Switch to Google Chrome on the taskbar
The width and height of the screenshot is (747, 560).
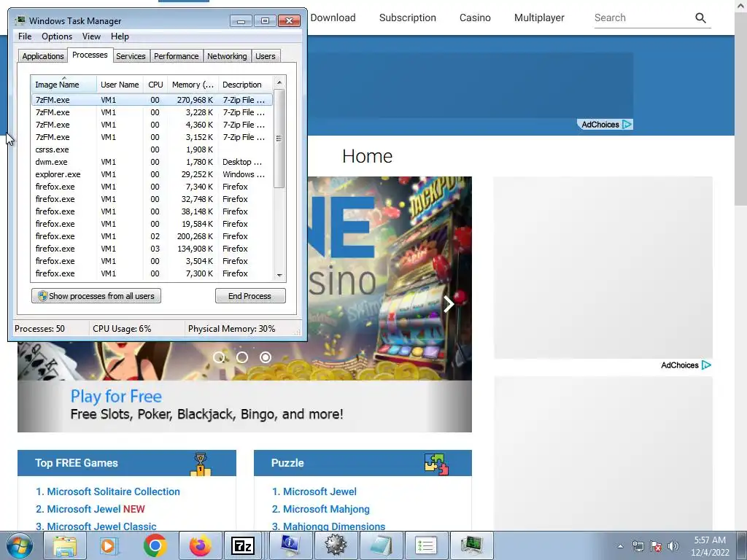(155, 545)
